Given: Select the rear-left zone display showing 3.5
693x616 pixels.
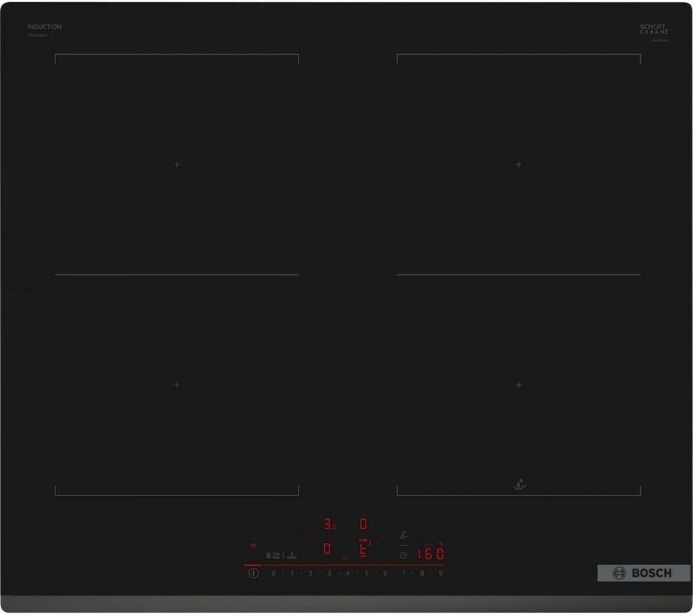Looking at the screenshot, I should (x=329, y=524).
